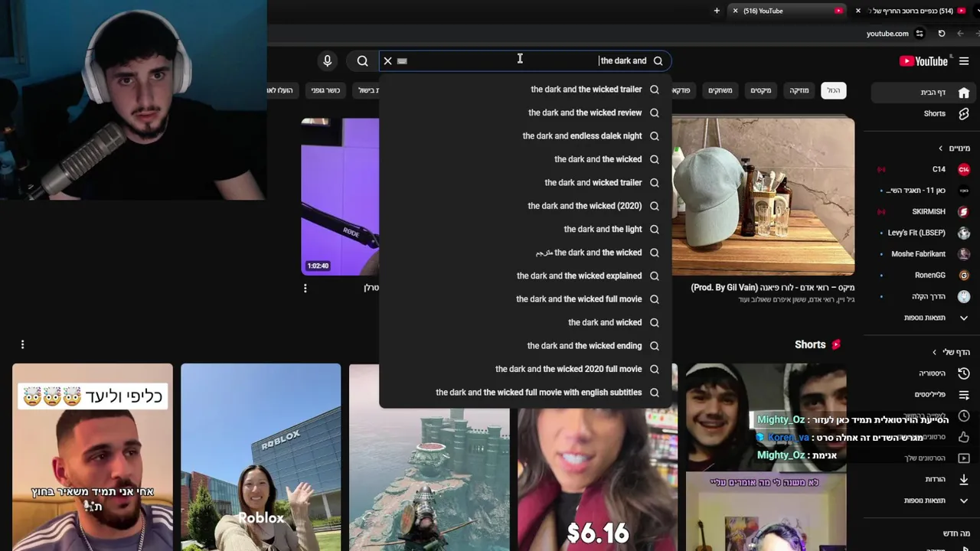Close the (516) YouTube browser tab
Image resolution: width=980 pixels, height=551 pixels.
point(736,11)
